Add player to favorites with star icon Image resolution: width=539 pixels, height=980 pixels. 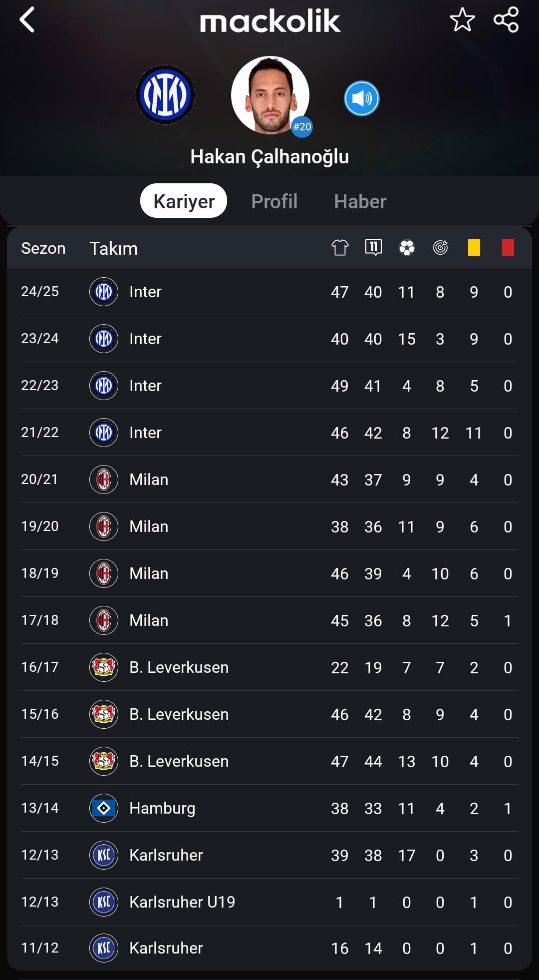[x=462, y=20]
